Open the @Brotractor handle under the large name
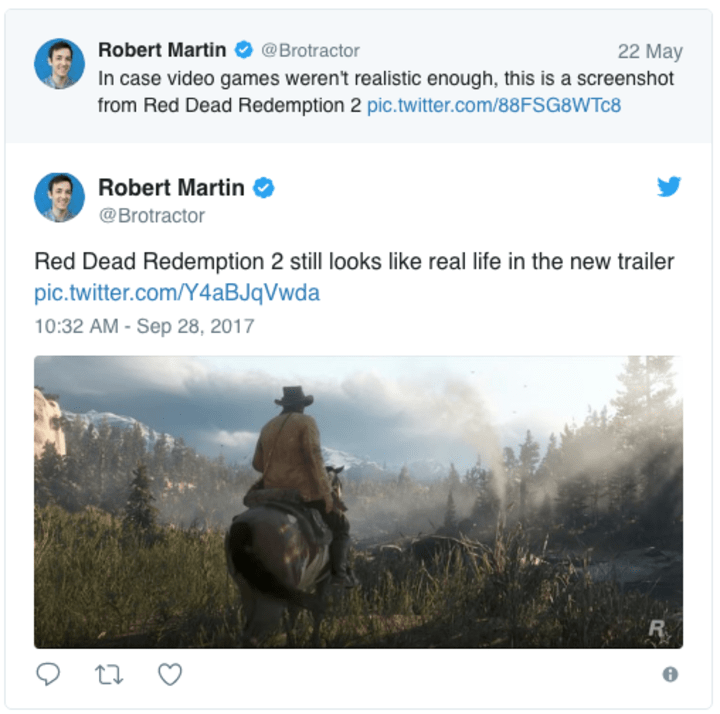The height and width of the screenshot is (714, 720). pos(152,215)
